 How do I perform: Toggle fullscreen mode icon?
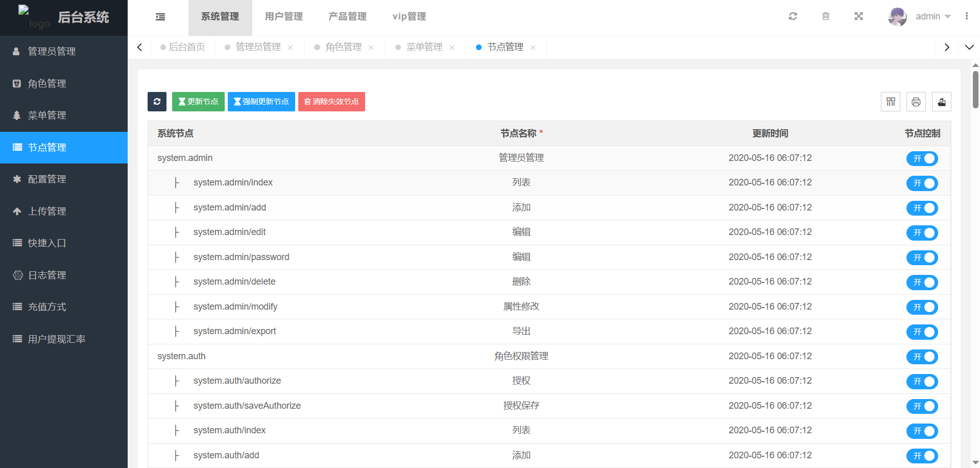[858, 16]
